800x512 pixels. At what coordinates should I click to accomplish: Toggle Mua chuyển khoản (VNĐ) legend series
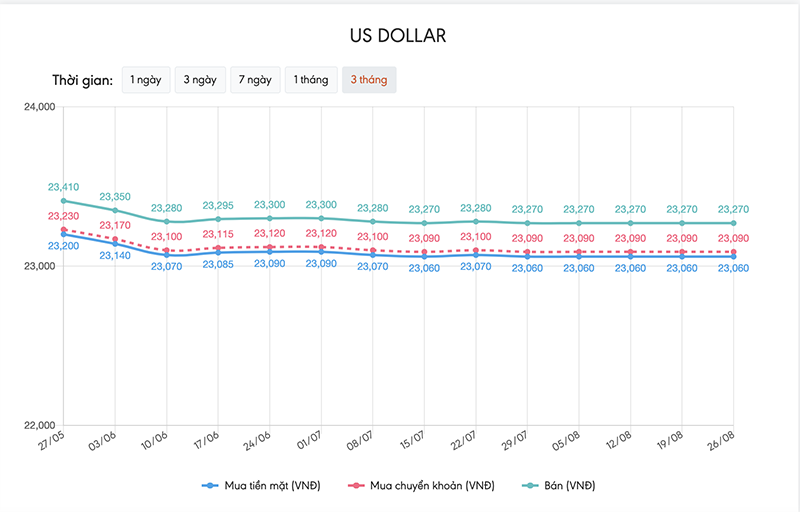[x=428, y=485]
